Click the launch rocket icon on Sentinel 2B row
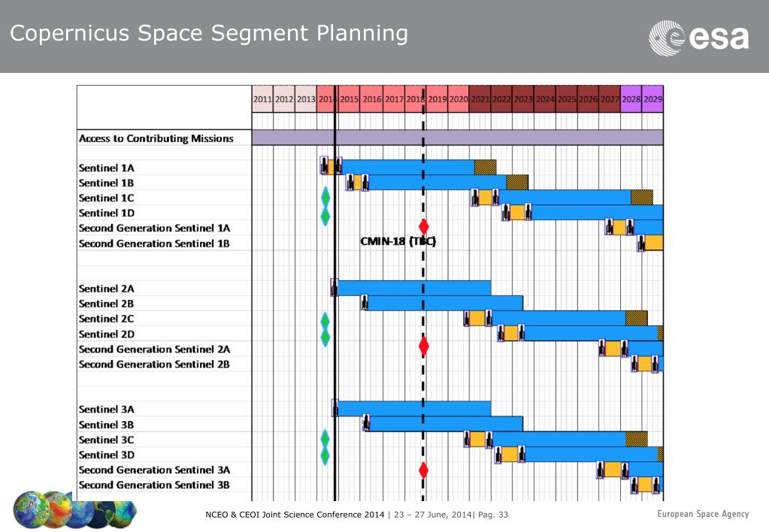Viewport: 769px width, 532px height. tap(365, 303)
